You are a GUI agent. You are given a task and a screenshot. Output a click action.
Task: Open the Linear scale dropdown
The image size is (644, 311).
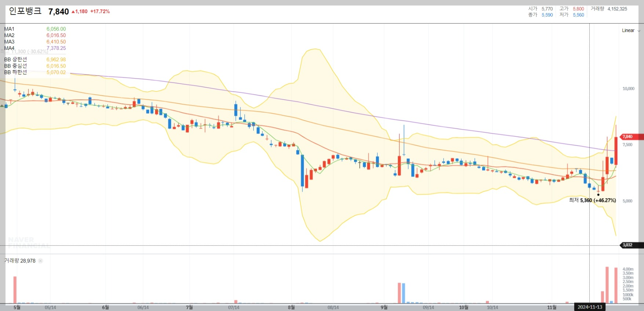[x=631, y=30]
